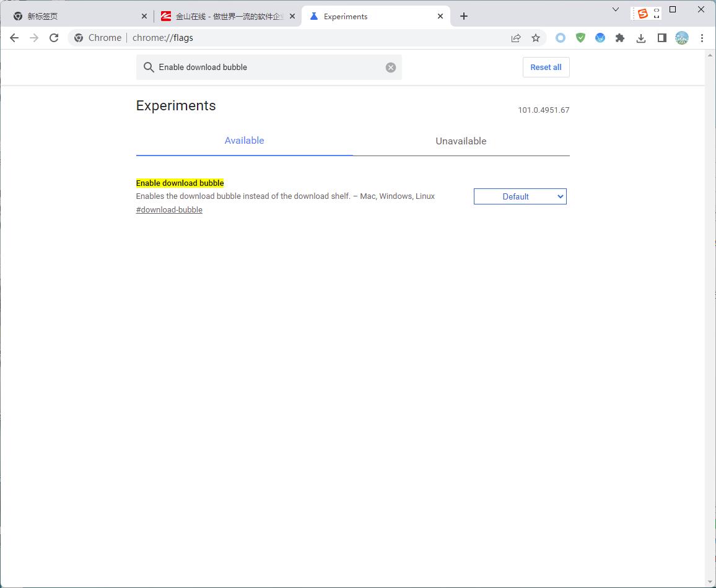Follow the #download-bubble anchor link
716x588 pixels.
169,210
